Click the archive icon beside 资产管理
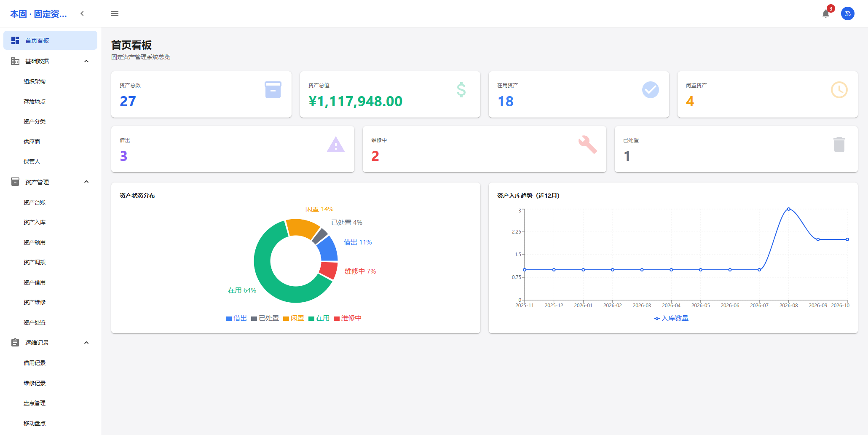The width and height of the screenshot is (868, 435). point(15,182)
